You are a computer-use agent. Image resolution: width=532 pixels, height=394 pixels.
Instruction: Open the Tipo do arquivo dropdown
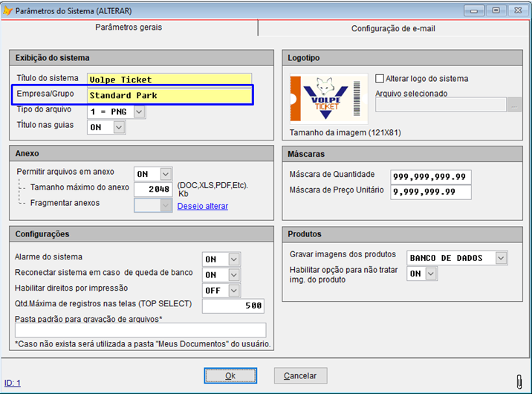click(139, 112)
